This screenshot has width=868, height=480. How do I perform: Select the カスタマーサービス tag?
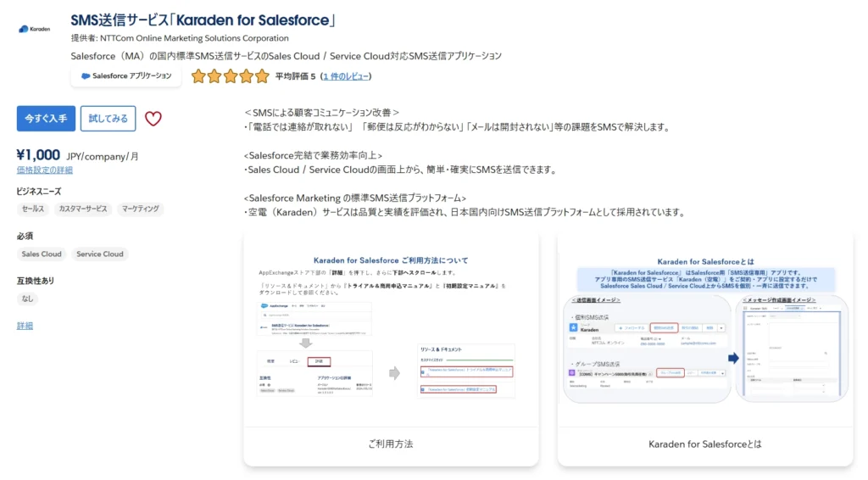coord(82,209)
